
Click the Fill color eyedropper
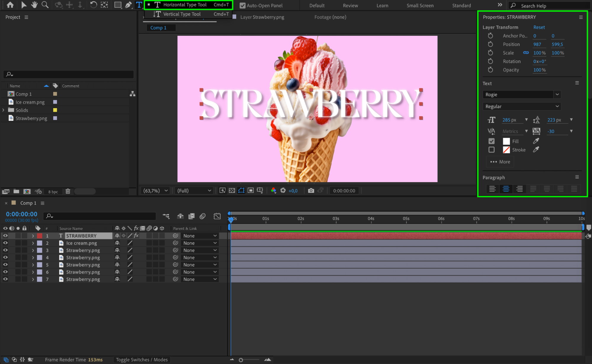[x=536, y=141]
